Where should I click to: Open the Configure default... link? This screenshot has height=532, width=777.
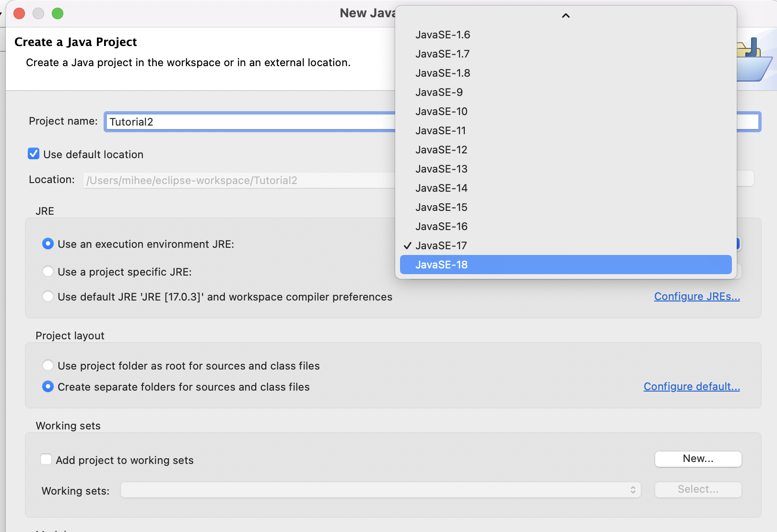coord(692,387)
